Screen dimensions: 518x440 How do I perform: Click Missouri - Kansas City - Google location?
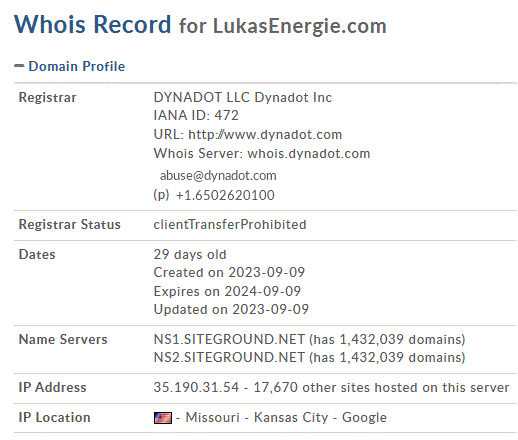click(286, 417)
